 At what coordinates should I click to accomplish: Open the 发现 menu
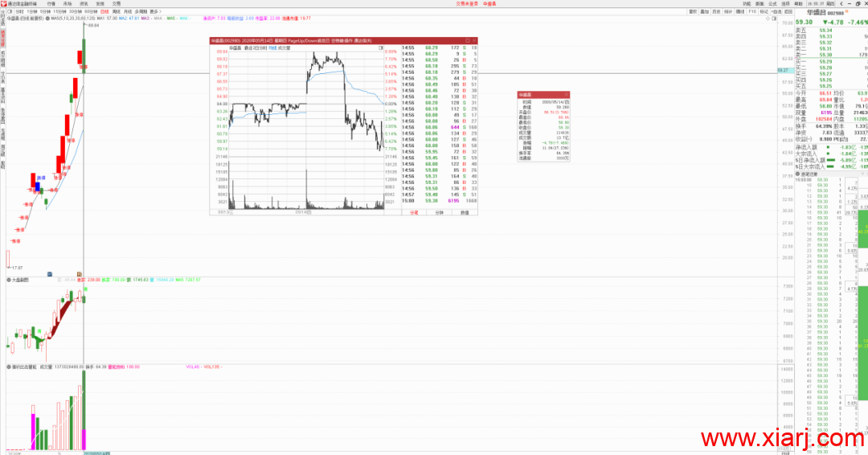[100, 3]
